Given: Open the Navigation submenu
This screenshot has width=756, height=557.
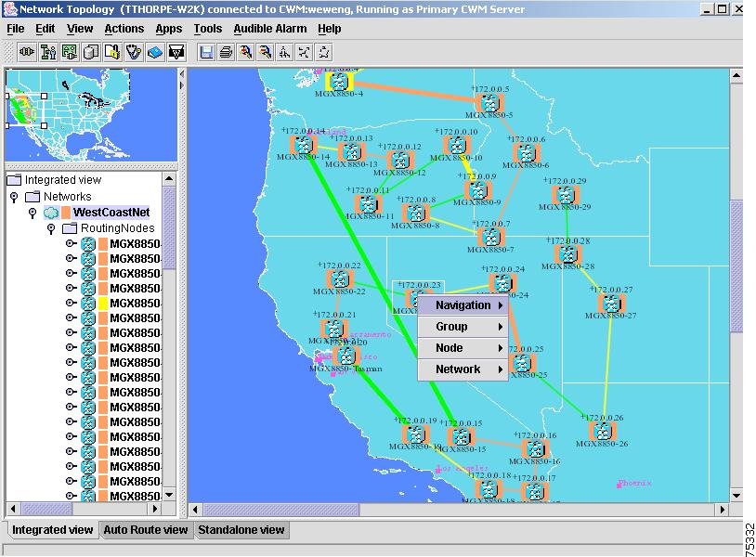Looking at the screenshot, I should tap(463, 305).
